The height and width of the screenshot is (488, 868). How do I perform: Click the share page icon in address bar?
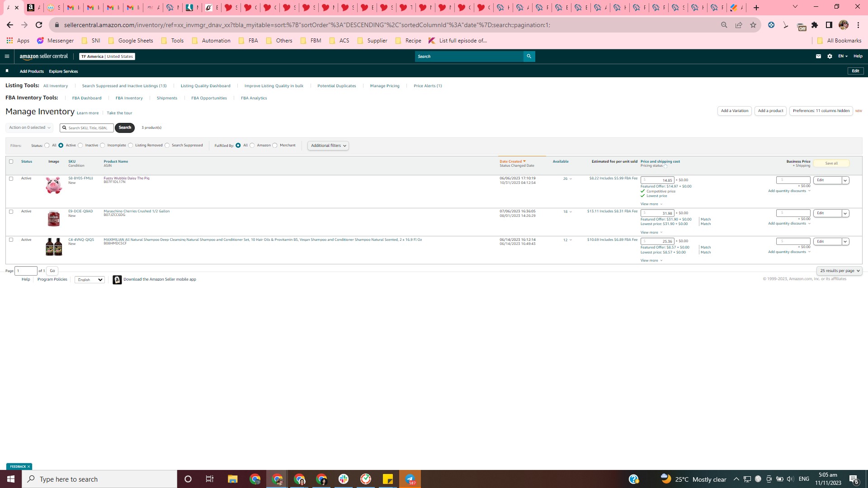(739, 25)
